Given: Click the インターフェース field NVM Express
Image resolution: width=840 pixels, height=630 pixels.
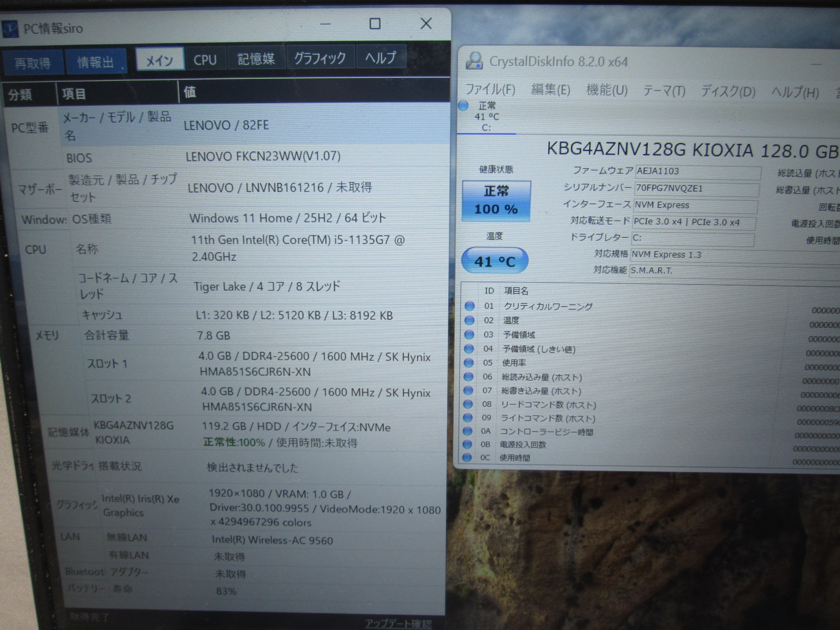Looking at the screenshot, I should 696,205.
